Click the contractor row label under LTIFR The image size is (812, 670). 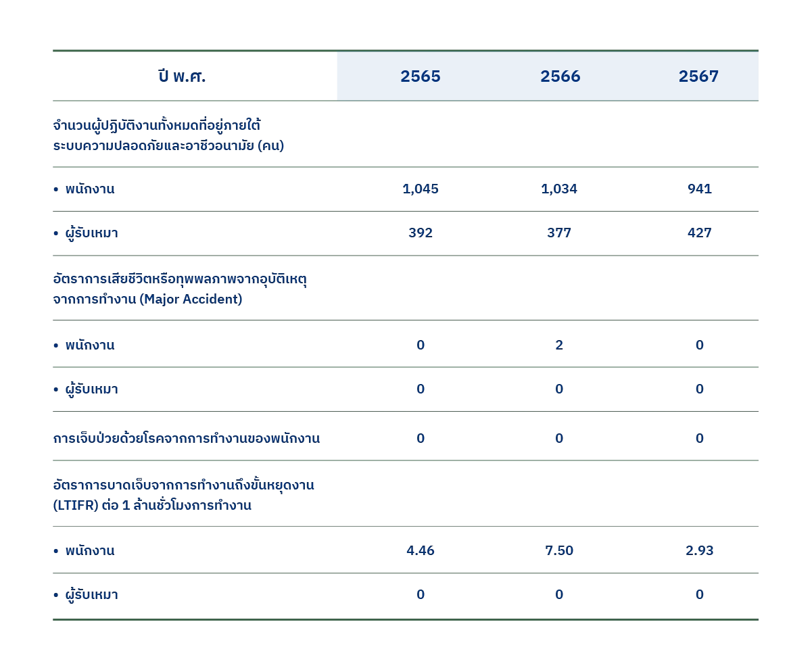click(91, 596)
